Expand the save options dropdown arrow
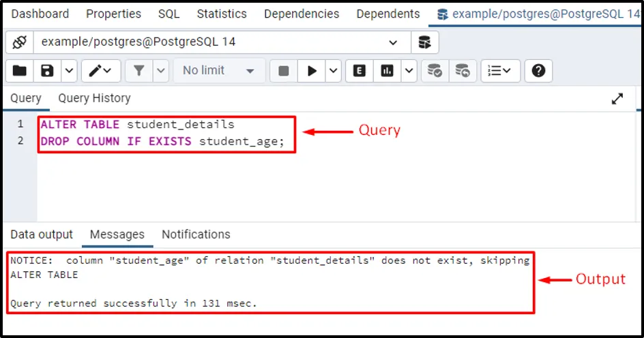 (x=69, y=71)
